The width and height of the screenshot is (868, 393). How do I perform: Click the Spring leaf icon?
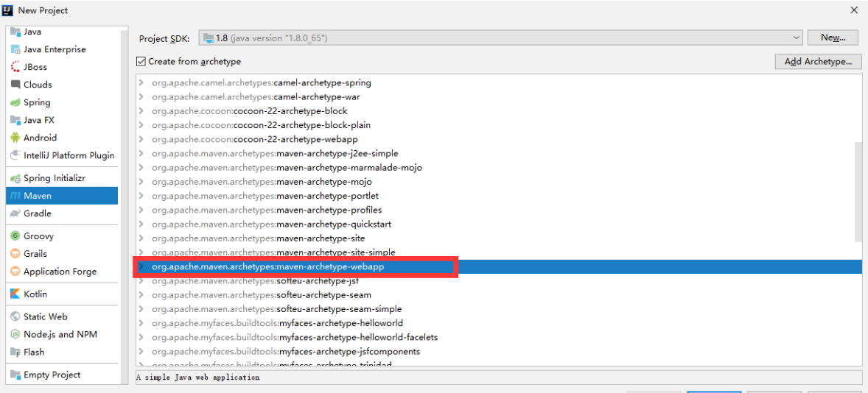click(15, 102)
